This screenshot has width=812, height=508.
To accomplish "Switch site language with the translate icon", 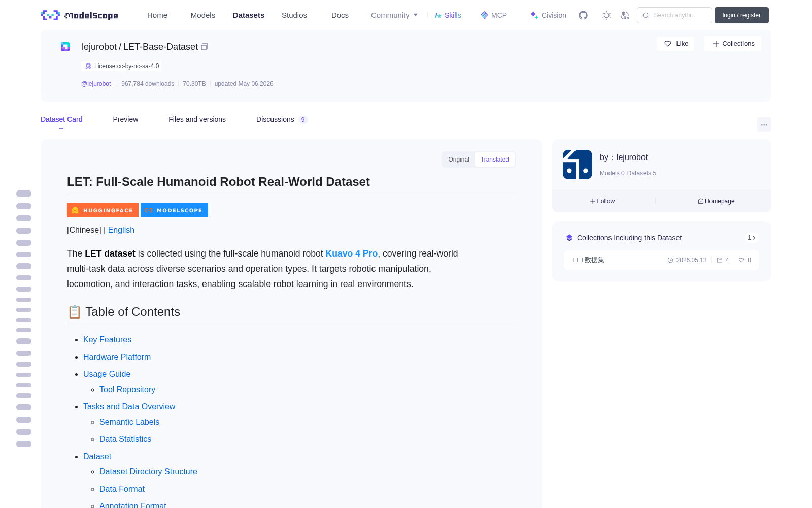I will (x=625, y=15).
